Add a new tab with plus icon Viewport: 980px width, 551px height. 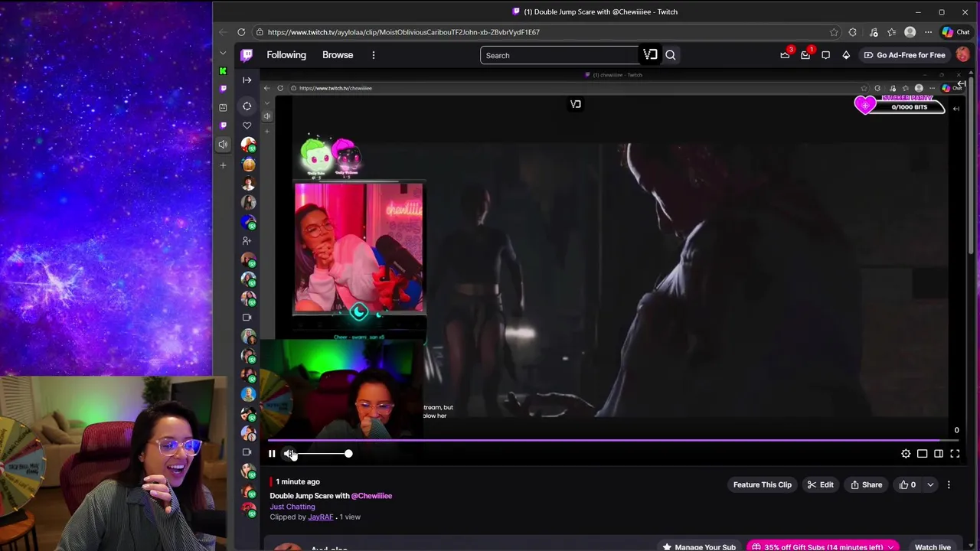pos(223,165)
